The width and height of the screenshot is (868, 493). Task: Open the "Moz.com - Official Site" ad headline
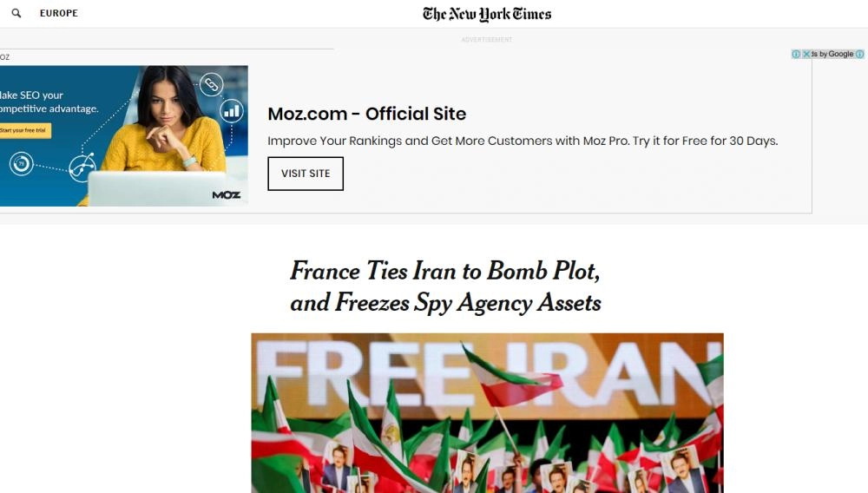[x=366, y=114]
